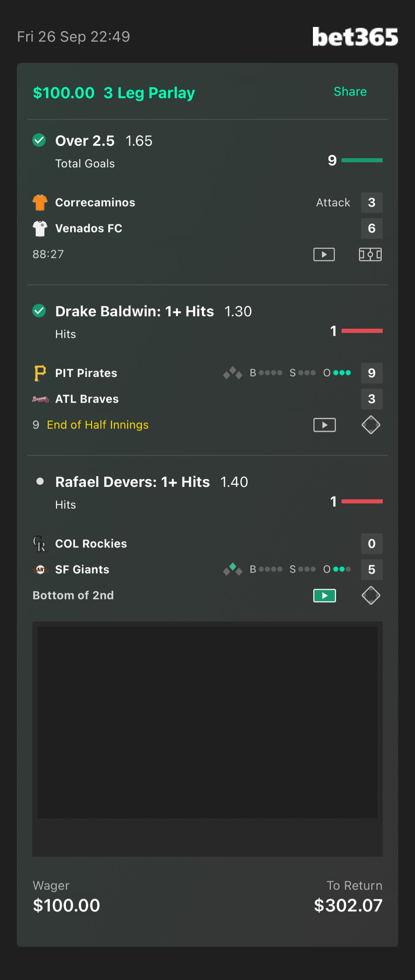The image size is (415, 980).
Task: Tap the Total Goals green progress bar
Action: 362,160
